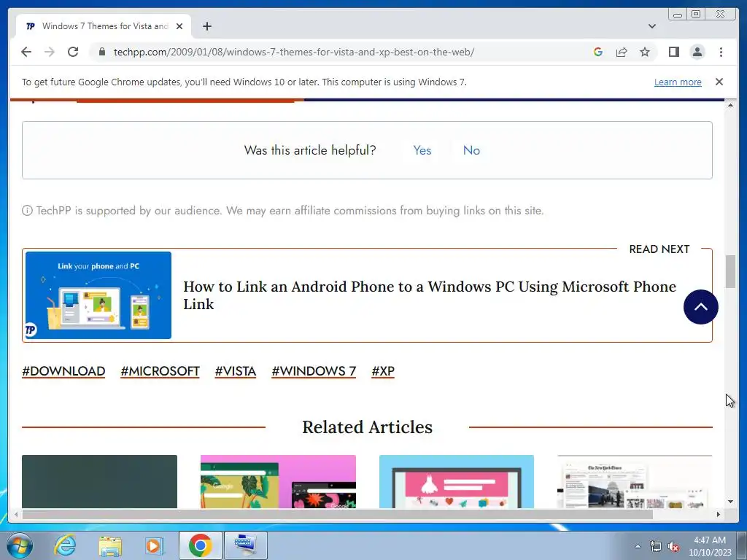Dismiss the Chrome update notification bar
Viewport: 747px width, 560px height.
719,82
